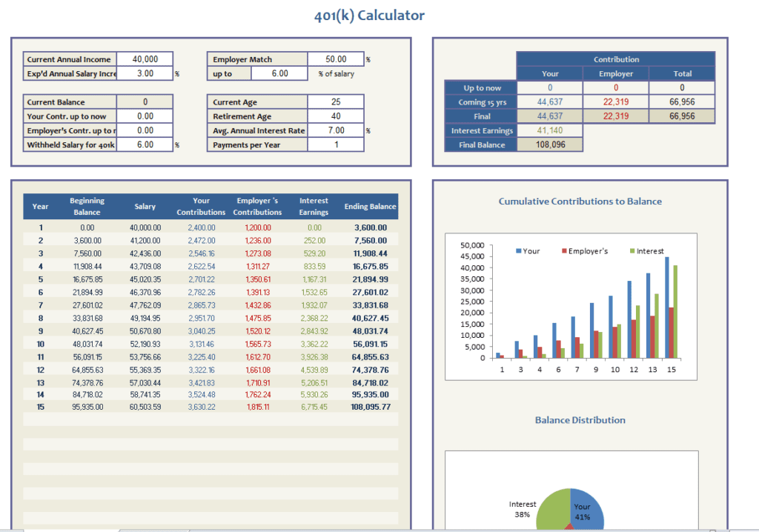Select the Up to now row label
This screenshot has height=532, width=759.
482,88
